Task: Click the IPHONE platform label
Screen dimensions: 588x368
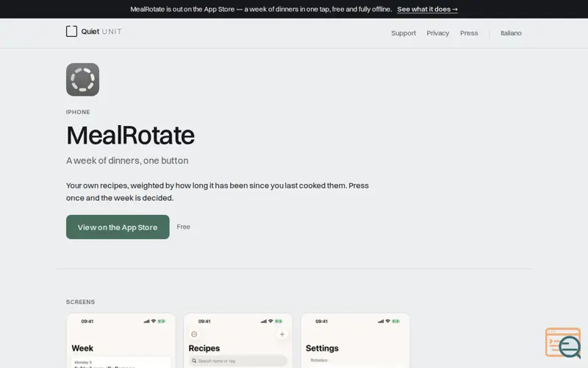Action: [x=78, y=112]
